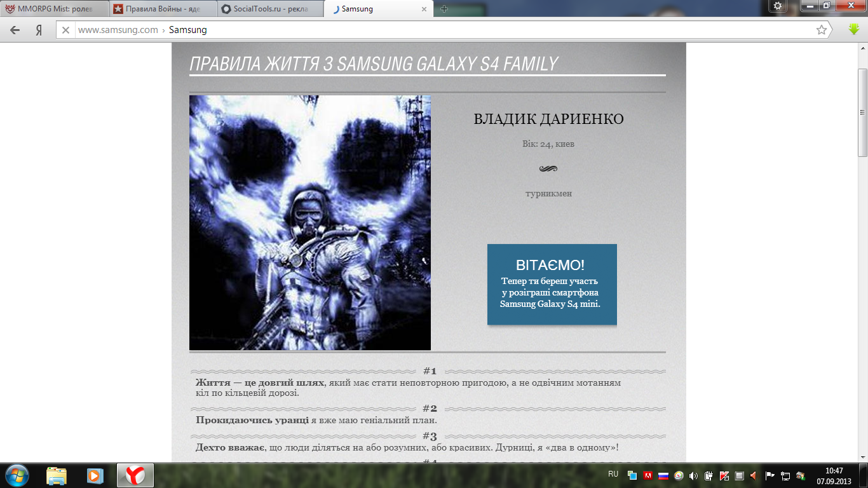Open the clock showing 10:47

[834, 475]
